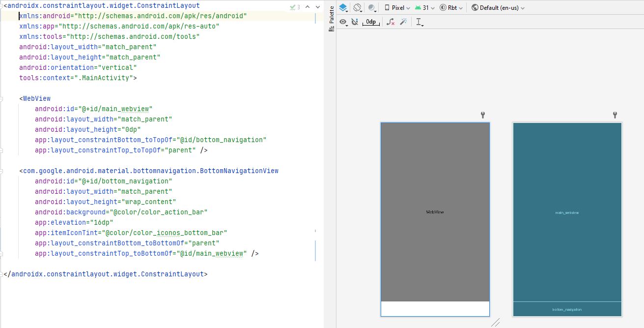Toggle the View Options eye icon
This screenshot has width=644, height=328.
[x=343, y=22]
